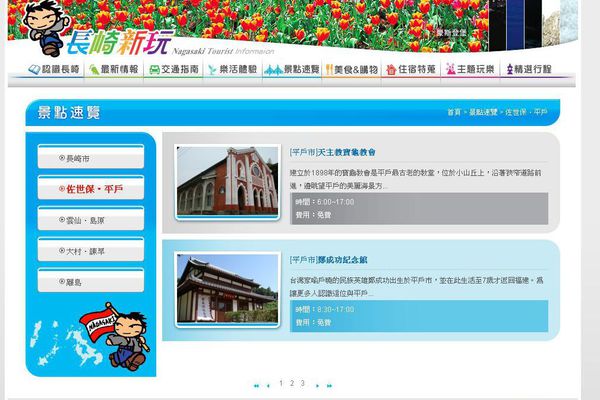600x400 pixels.
Task: Click the 樂活體驗 navigation icon
Action: click(x=214, y=70)
